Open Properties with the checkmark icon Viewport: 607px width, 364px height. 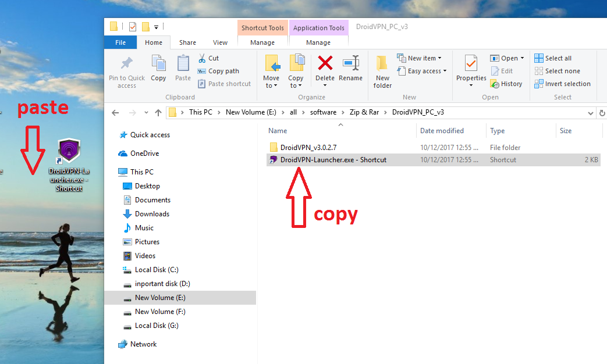(x=471, y=63)
